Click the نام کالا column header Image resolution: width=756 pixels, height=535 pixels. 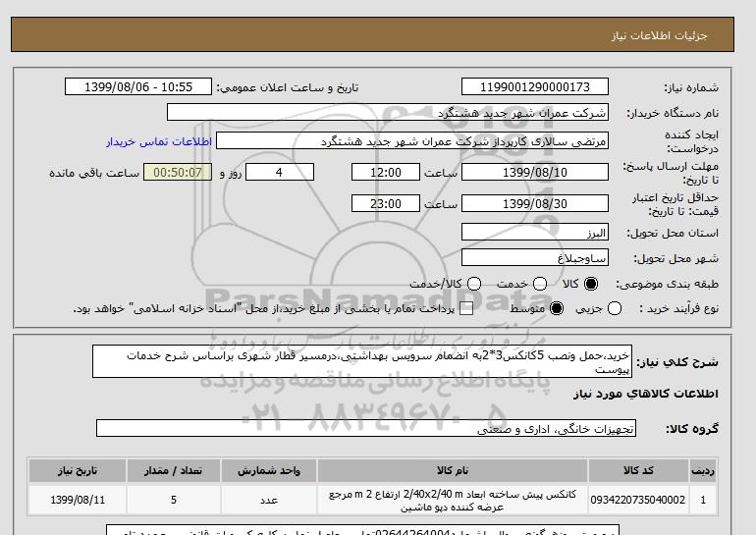click(x=453, y=471)
